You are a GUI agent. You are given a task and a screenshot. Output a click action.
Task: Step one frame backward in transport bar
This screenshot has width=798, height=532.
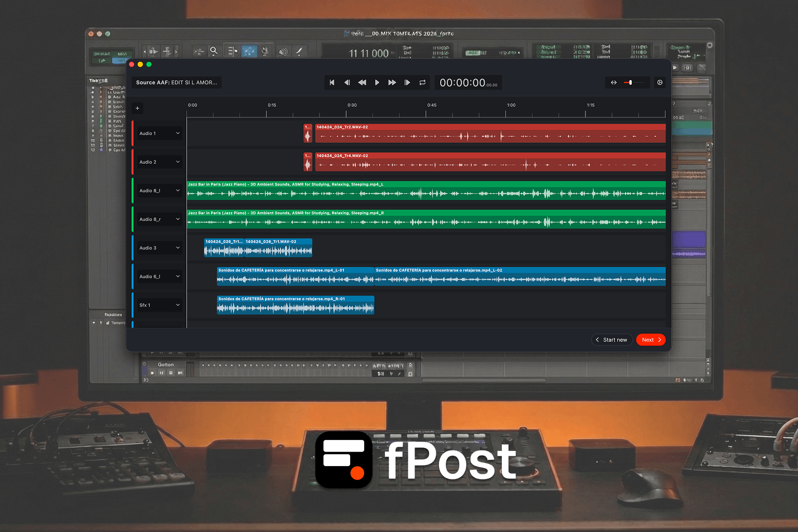pyautogui.click(x=347, y=83)
